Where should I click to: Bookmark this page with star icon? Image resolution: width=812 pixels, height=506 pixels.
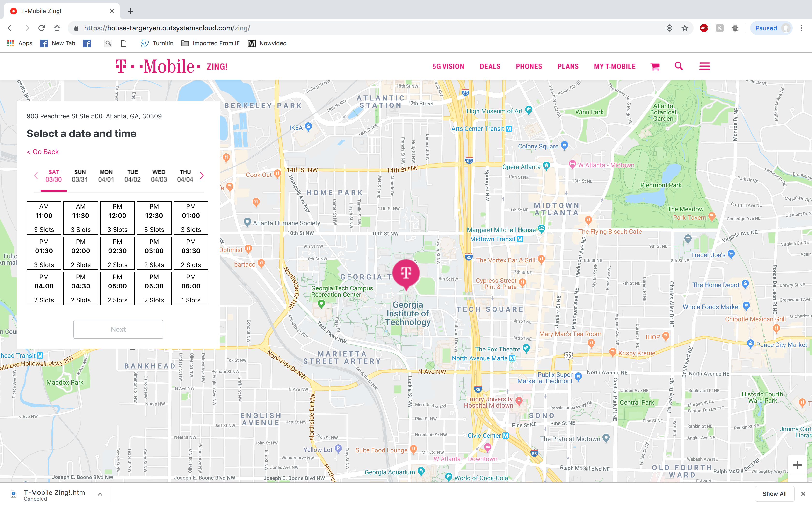[685, 28]
